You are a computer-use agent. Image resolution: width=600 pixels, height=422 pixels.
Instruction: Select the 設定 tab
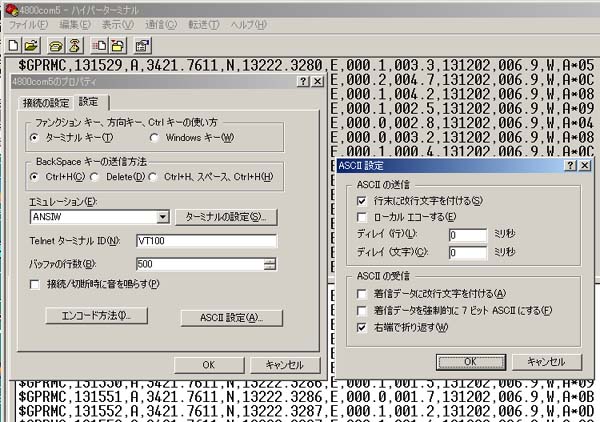[91, 102]
